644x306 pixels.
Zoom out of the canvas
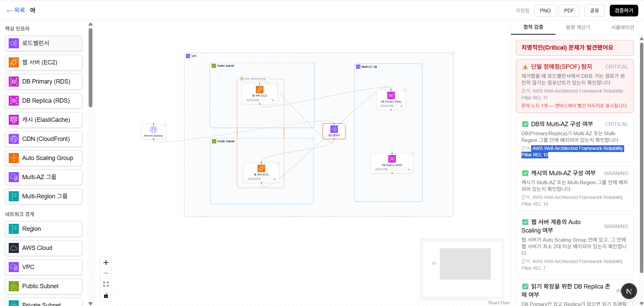[106, 273]
